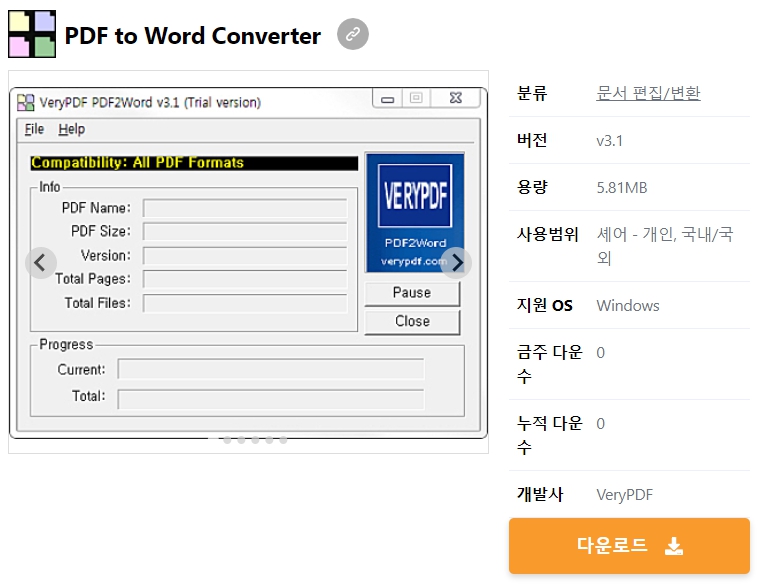
Task: Click the 용량 label
Action: tap(532, 187)
